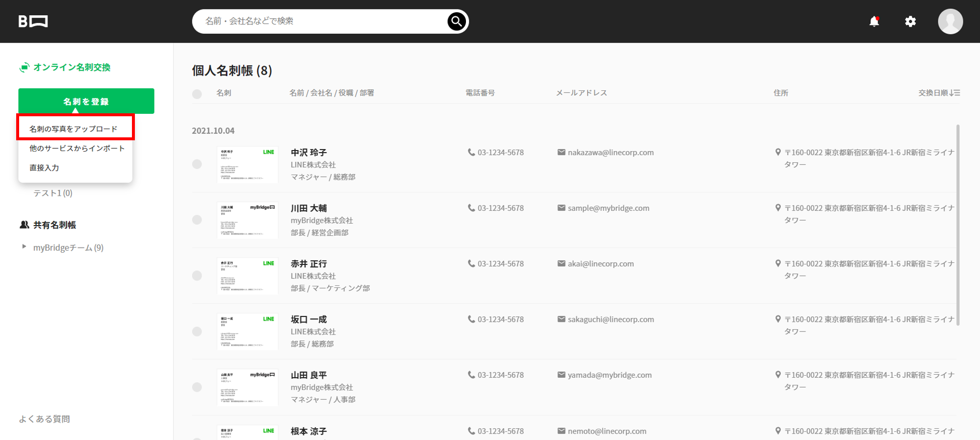
Task: Click phone icon for 中沢 玲子
Action: pos(471,153)
